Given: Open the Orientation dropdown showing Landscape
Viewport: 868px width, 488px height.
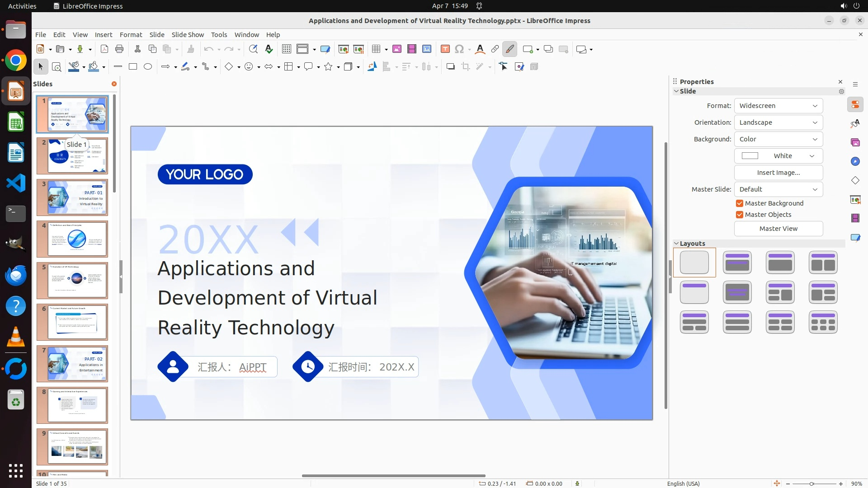Looking at the screenshot, I should 778,122.
